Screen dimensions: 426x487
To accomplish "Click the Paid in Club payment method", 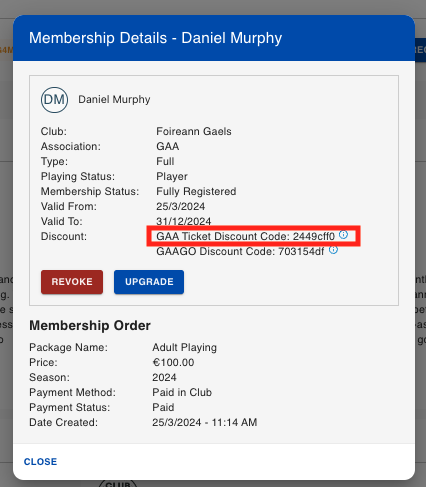I will coord(182,392).
